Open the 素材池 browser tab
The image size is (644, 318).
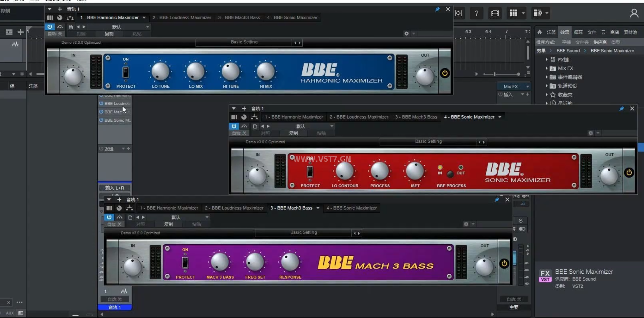click(x=630, y=32)
